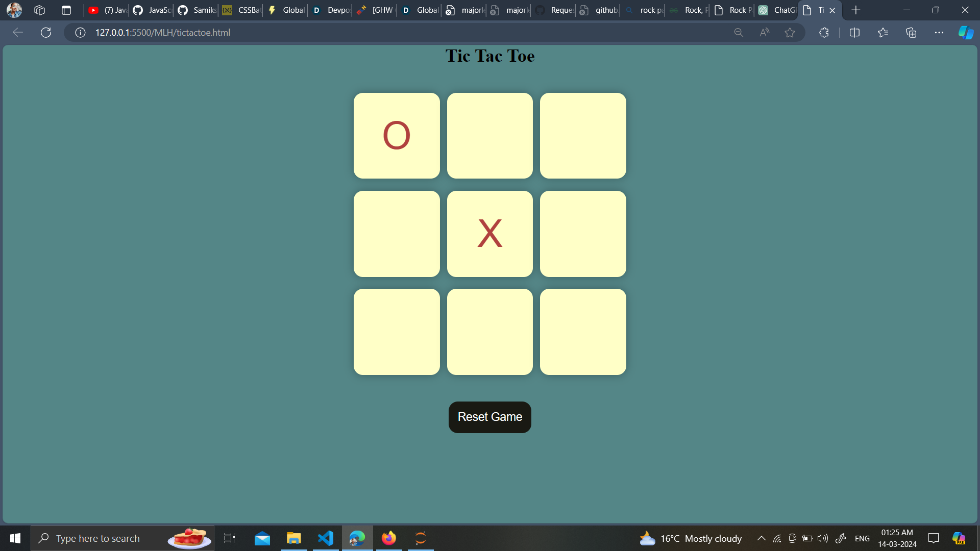This screenshot has height=551, width=980.
Task: Start Read Aloud for this page
Action: [x=764, y=32]
